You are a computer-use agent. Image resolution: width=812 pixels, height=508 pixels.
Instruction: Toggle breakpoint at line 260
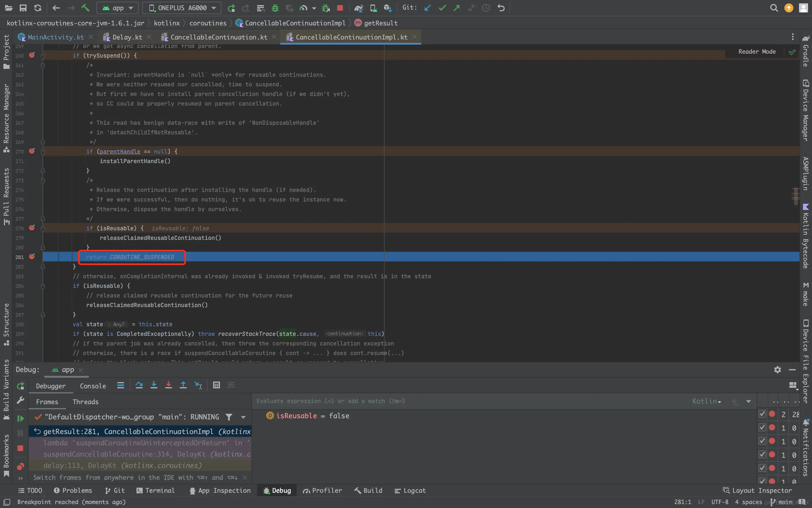pyautogui.click(x=32, y=55)
